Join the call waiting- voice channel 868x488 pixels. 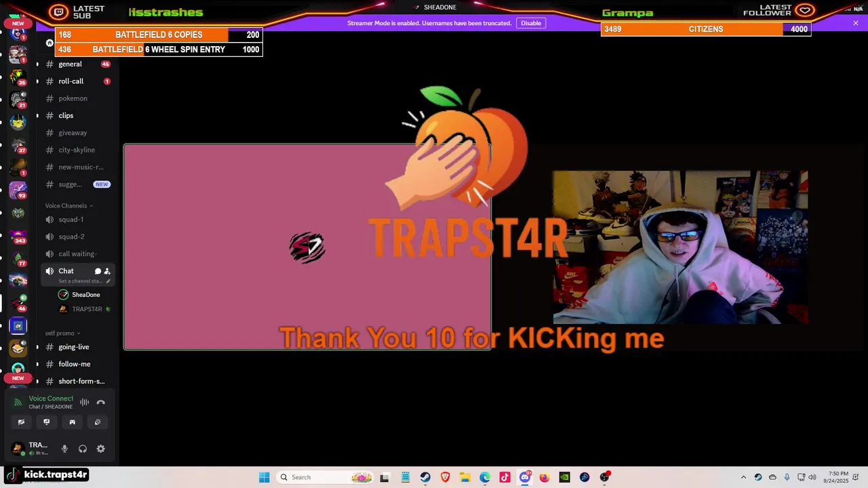pos(77,254)
